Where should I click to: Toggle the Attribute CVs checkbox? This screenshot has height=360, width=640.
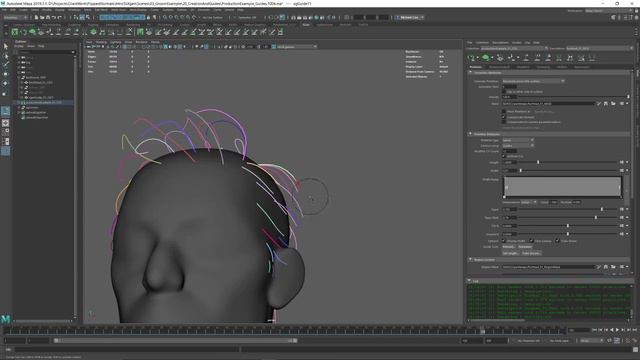(x=504, y=156)
